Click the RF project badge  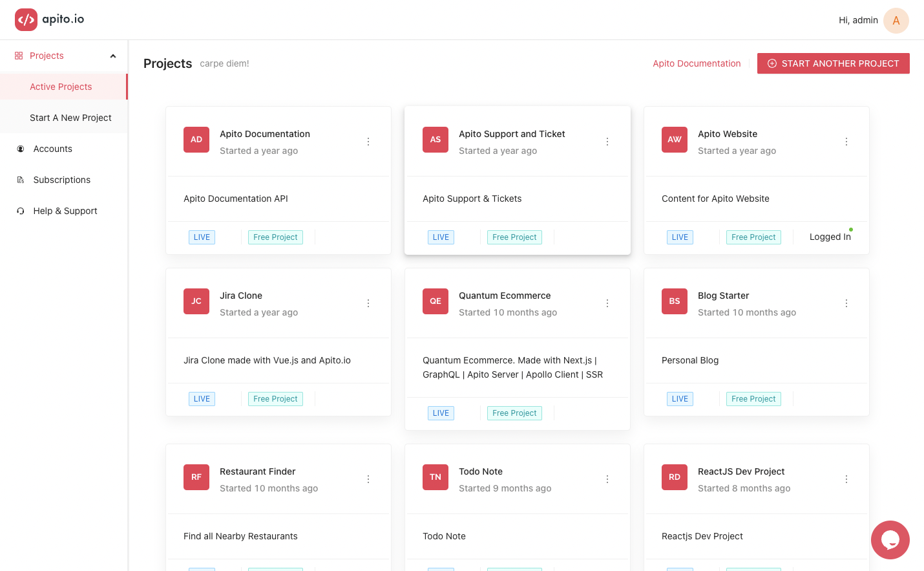(196, 477)
